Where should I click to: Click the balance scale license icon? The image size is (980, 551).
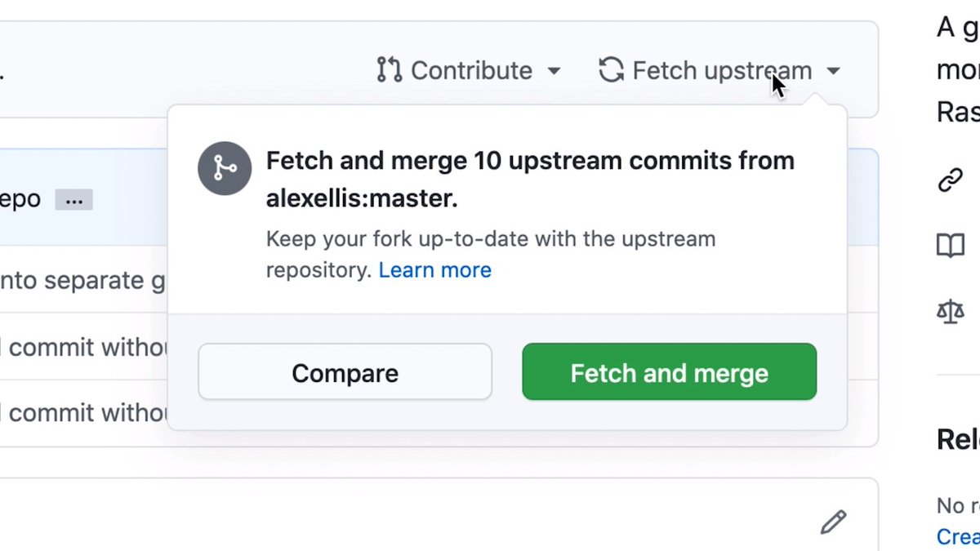pos(951,311)
